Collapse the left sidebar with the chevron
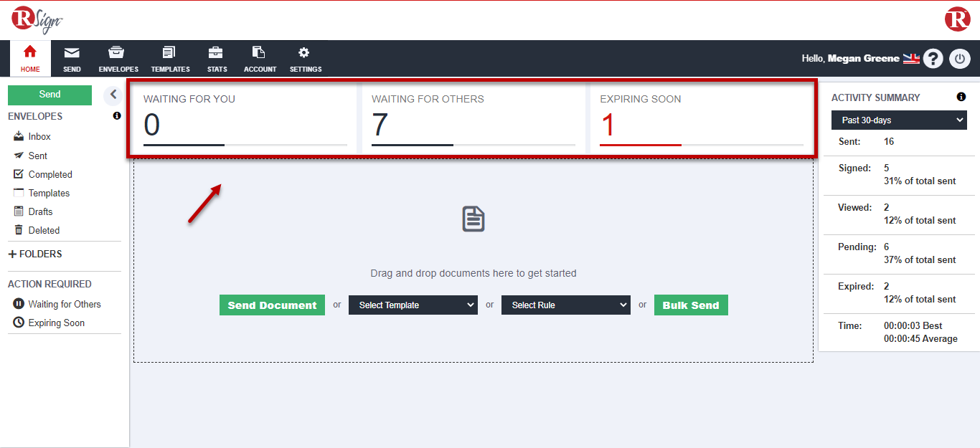 tap(112, 94)
